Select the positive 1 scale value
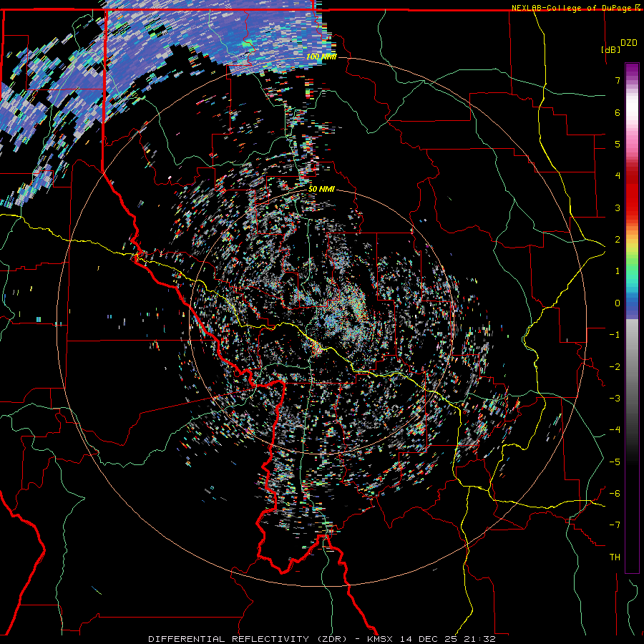 click(618, 270)
